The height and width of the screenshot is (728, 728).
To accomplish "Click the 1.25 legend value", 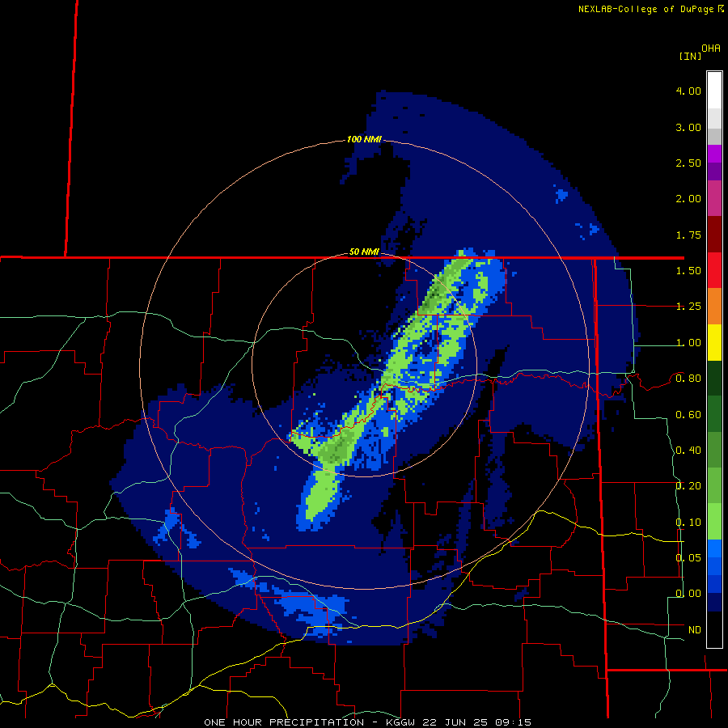I will click(x=688, y=307).
